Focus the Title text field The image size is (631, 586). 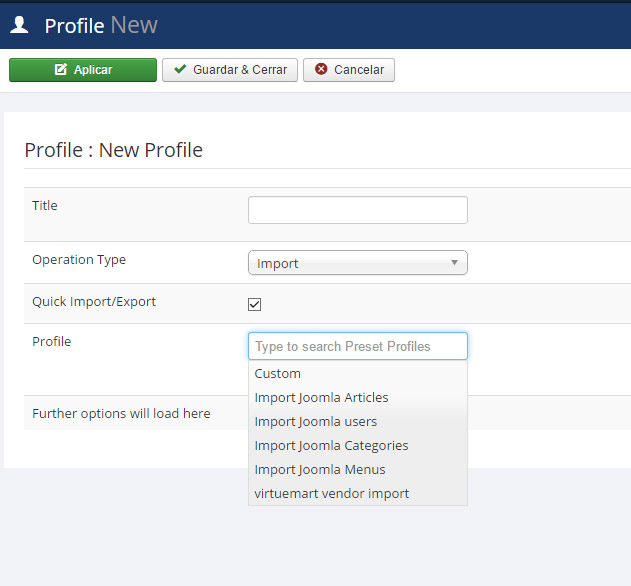click(358, 210)
